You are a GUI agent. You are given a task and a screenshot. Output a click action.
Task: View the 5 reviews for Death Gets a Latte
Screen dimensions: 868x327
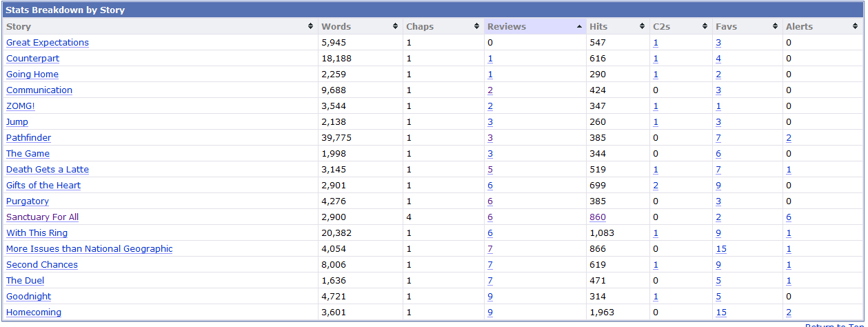[x=490, y=170]
